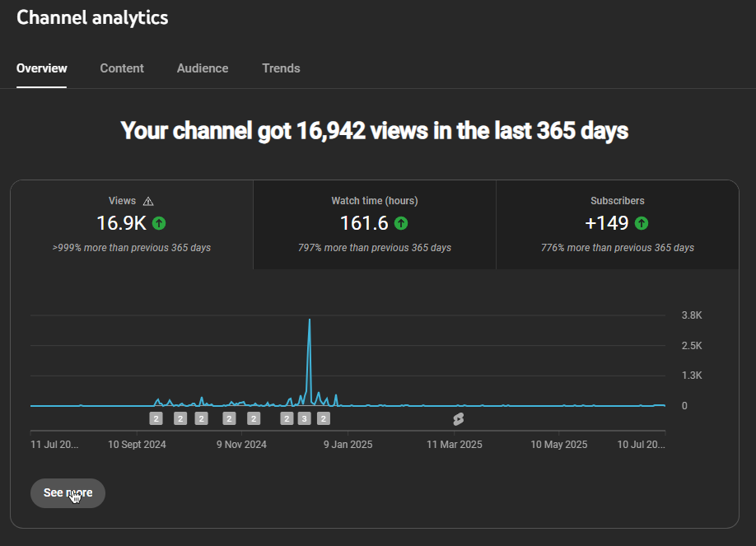Click the video marker badge labeled 3

point(304,419)
